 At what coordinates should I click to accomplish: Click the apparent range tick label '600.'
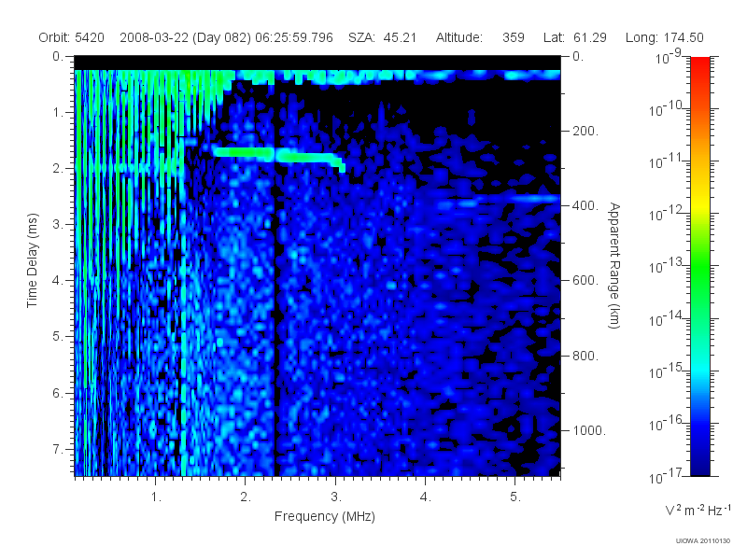tap(585, 281)
